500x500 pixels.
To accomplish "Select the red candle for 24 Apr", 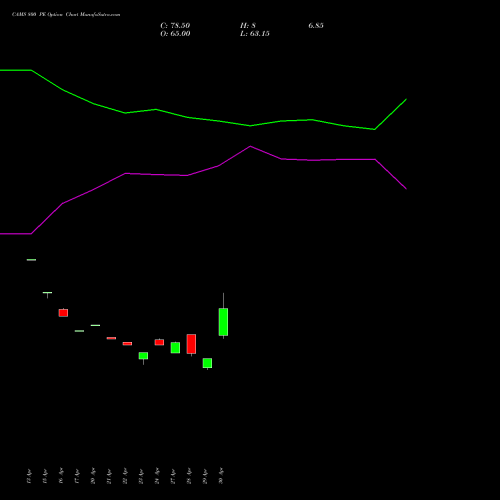I will click(x=159, y=342).
